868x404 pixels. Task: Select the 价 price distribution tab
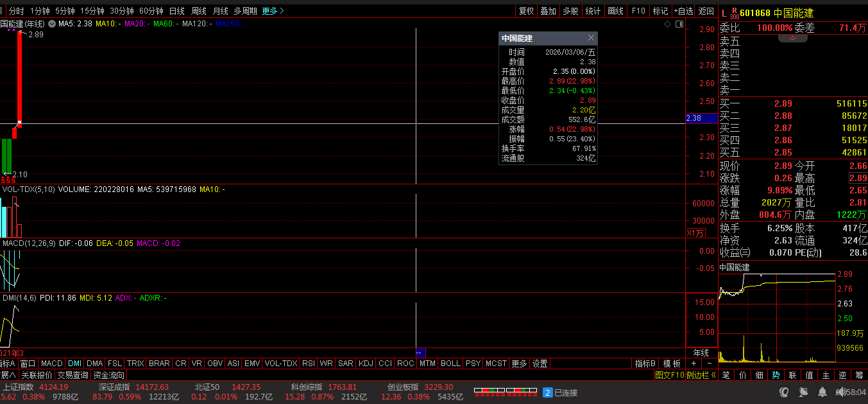pyautogui.click(x=742, y=375)
